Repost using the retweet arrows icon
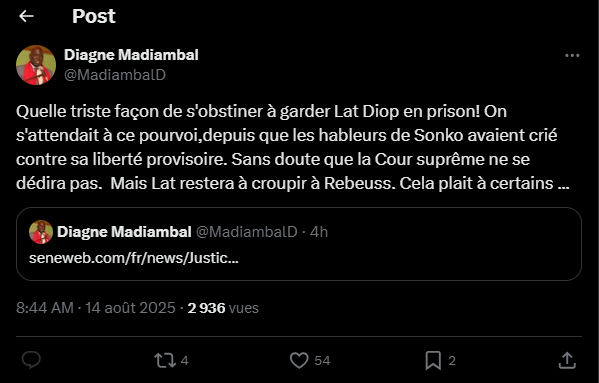 pyautogui.click(x=165, y=360)
